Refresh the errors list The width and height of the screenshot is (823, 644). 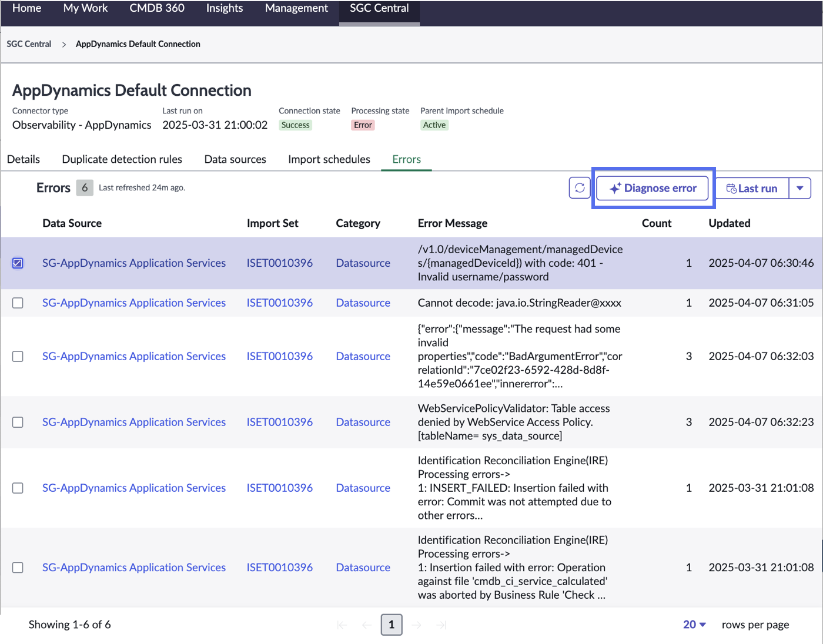[580, 188]
